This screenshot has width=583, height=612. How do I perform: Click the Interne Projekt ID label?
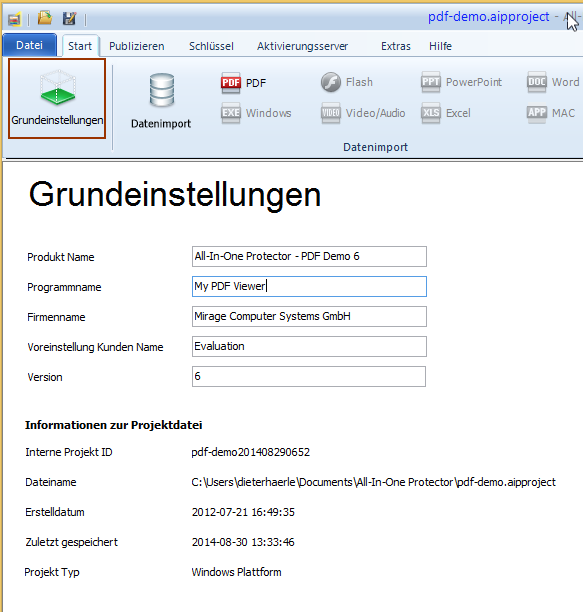[x=69, y=452]
